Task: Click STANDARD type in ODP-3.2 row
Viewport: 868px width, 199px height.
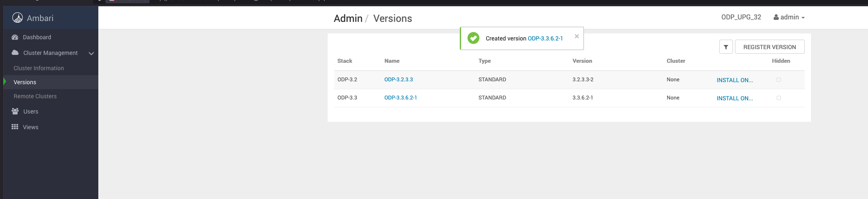Action: (x=492, y=80)
